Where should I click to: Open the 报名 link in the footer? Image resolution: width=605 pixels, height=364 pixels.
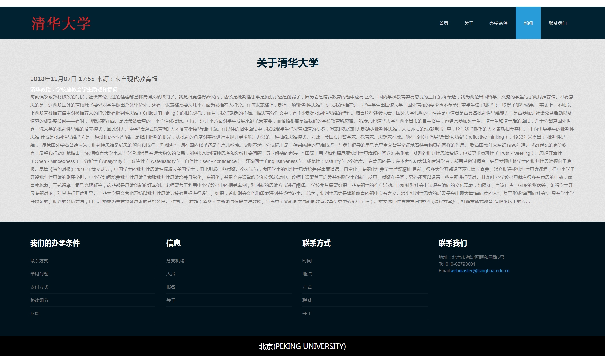171,287
